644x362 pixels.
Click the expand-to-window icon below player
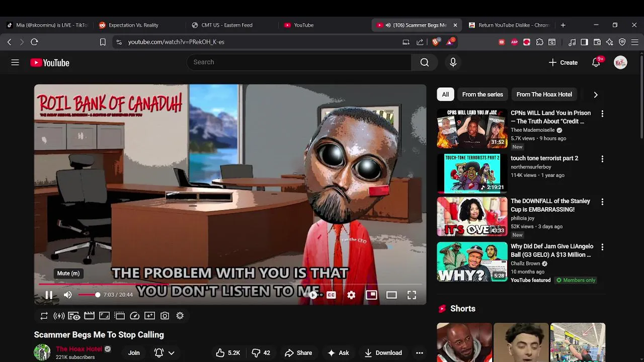pos(104,316)
